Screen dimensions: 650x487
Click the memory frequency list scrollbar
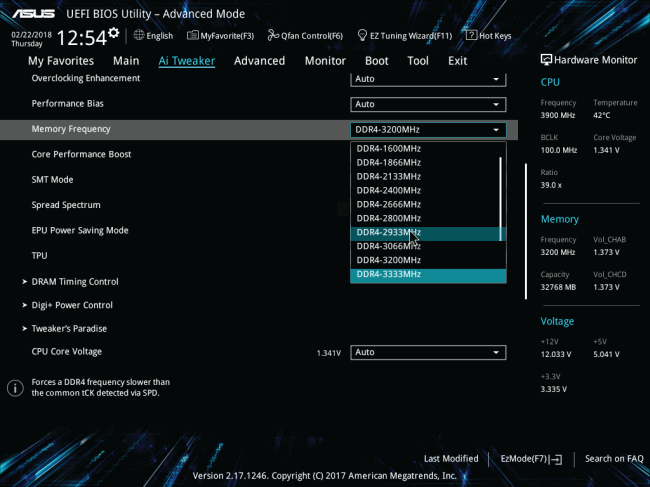[x=501, y=199]
